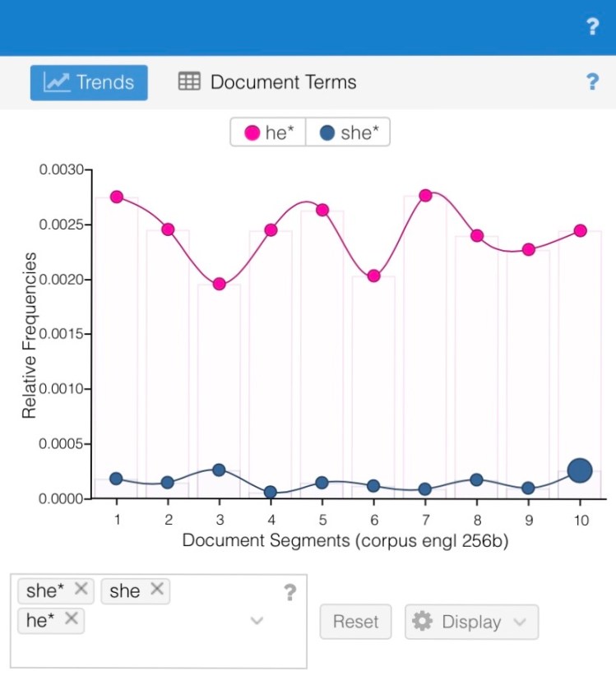Click the help icon in blue header
The height and width of the screenshot is (676, 616).
click(592, 27)
